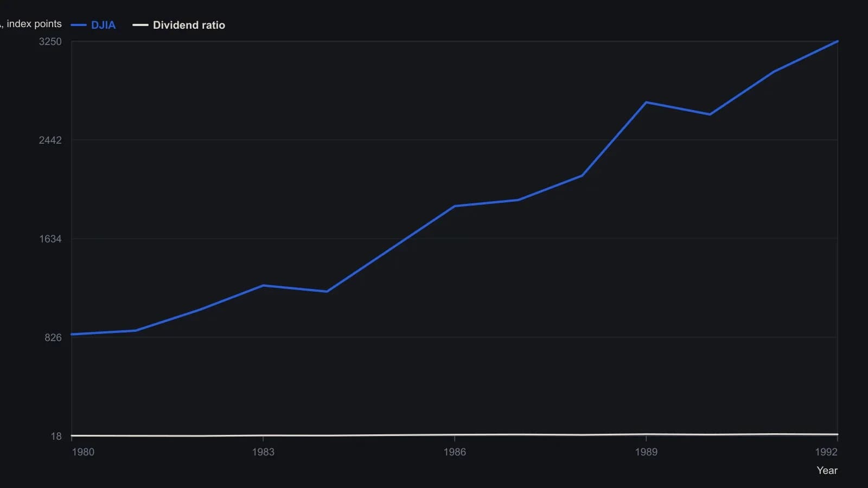The width and height of the screenshot is (868, 488).
Task: Toggle the Dividend ratio legend entry
Action: [x=179, y=25]
